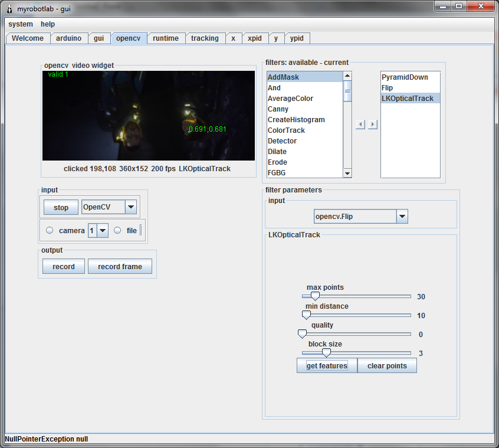This screenshot has width=499, height=448.
Task: Click the max points slider handle
Action: [315, 296]
